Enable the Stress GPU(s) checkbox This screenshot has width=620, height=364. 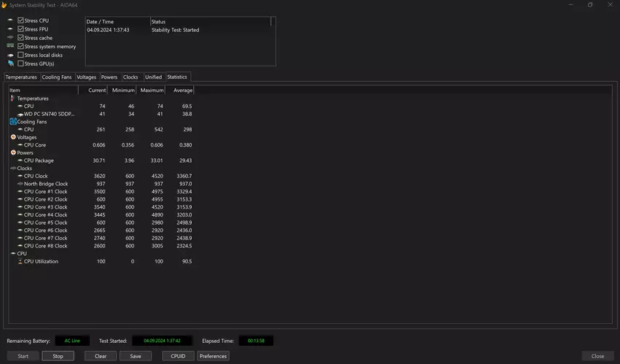pyautogui.click(x=20, y=63)
